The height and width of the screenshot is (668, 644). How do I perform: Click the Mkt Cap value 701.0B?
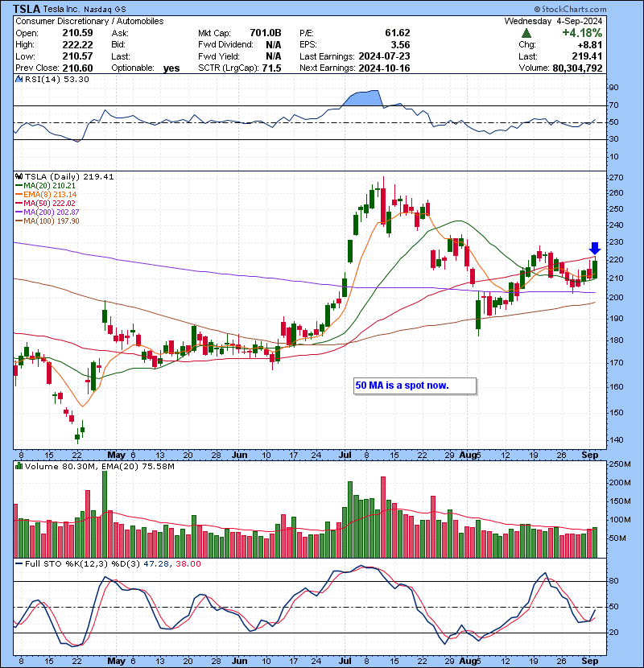[x=266, y=33]
